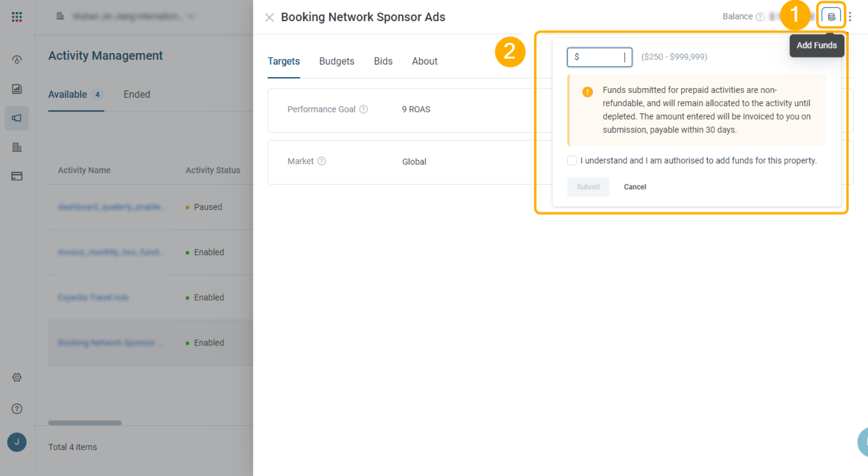Open the billing card icon in sidebar

coord(17,176)
